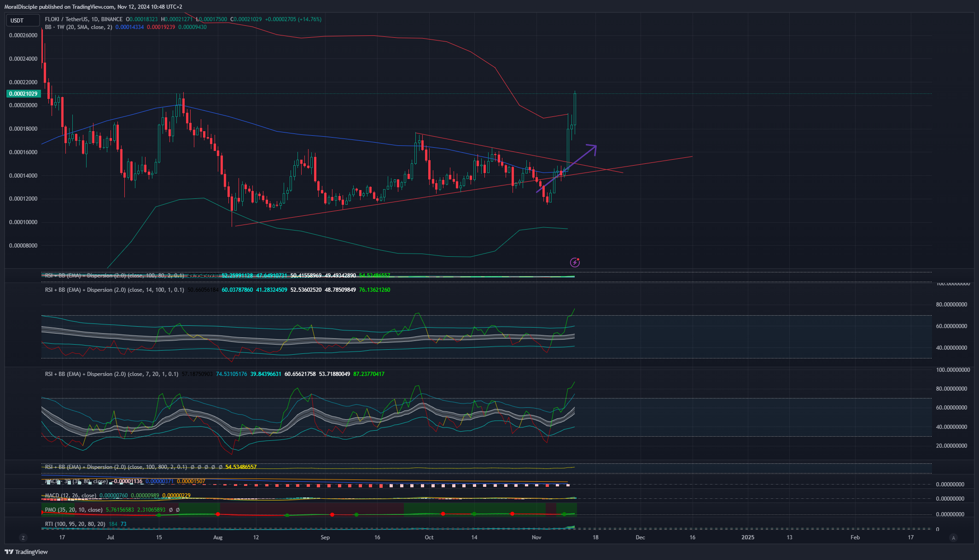Click the 0.00008000 price scale label

(x=23, y=246)
